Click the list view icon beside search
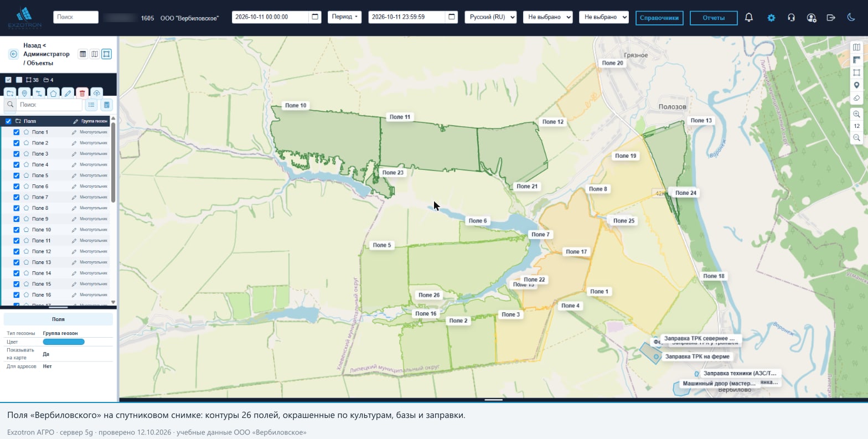868x439 pixels. coord(91,105)
